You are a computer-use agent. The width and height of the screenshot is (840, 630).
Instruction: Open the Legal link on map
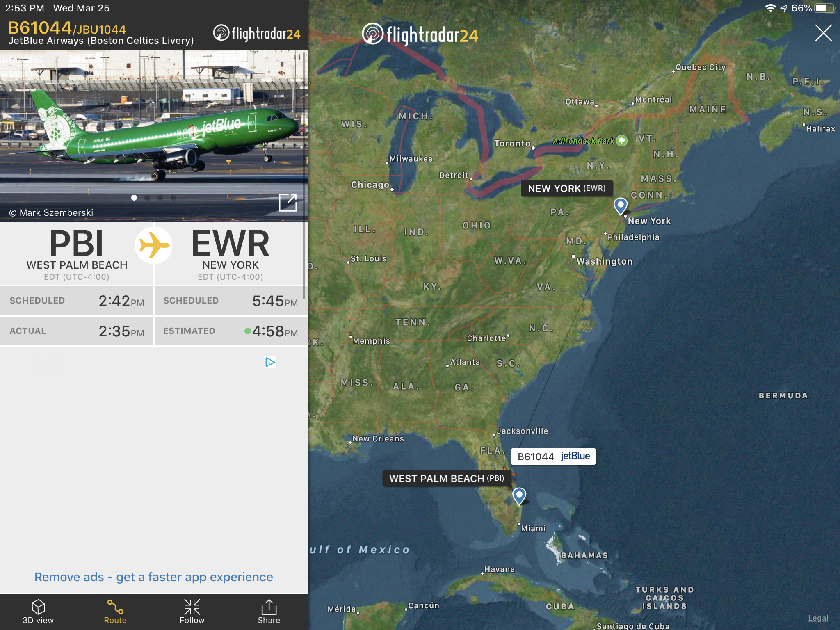point(818,618)
